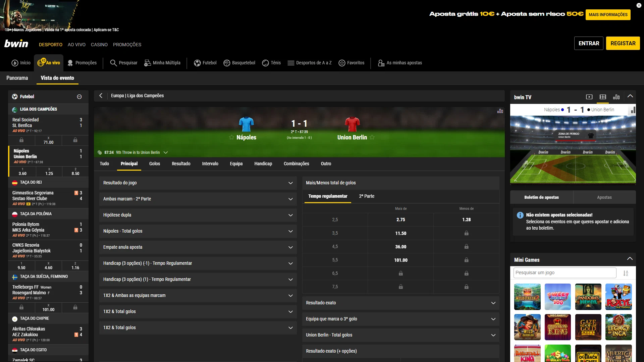This screenshot has width=644, height=362.
Task: Switch bwin TV to statistics bars view
Action: (x=616, y=97)
